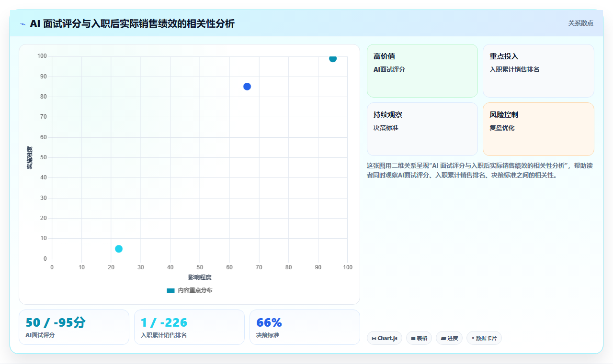Click the 66% stat value

(269, 322)
